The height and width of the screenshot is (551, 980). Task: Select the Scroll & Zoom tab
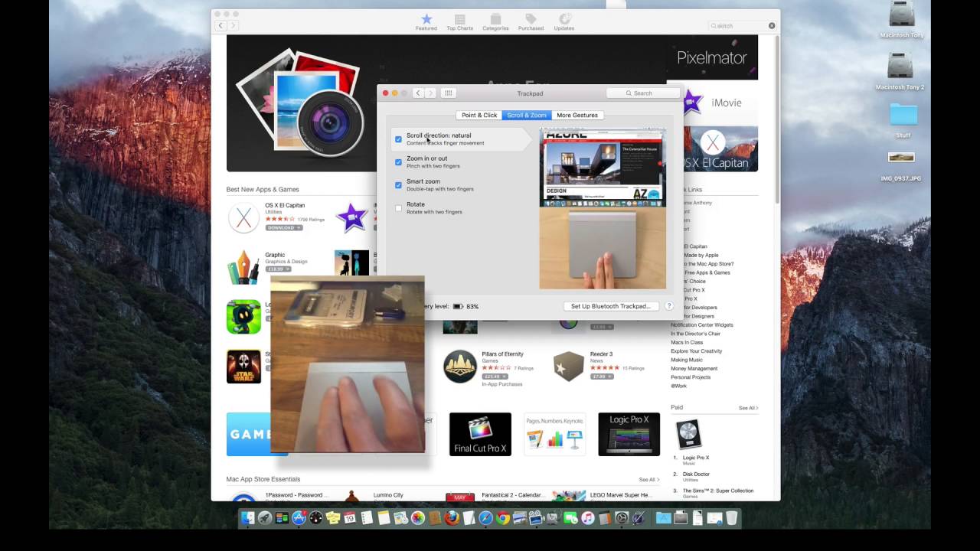click(527, 115)
